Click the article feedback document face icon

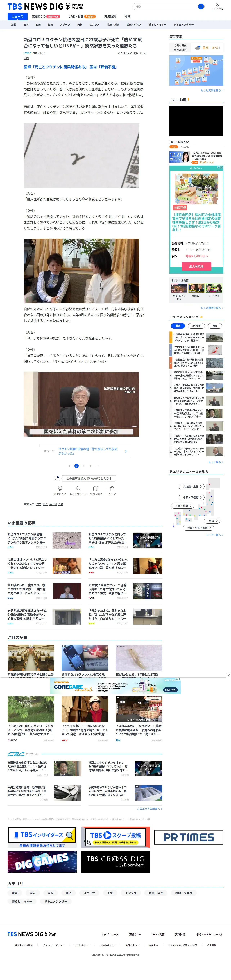[x=56, y=478]
